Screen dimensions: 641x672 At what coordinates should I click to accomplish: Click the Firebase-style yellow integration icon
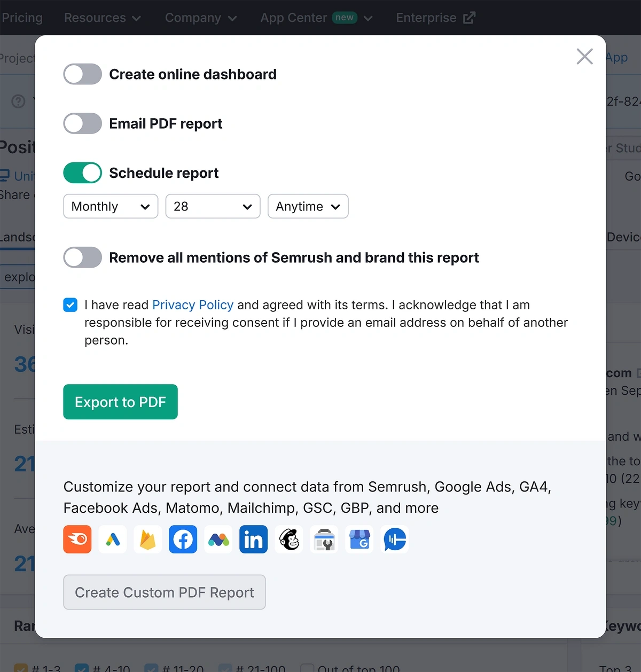tap(148, 539)
